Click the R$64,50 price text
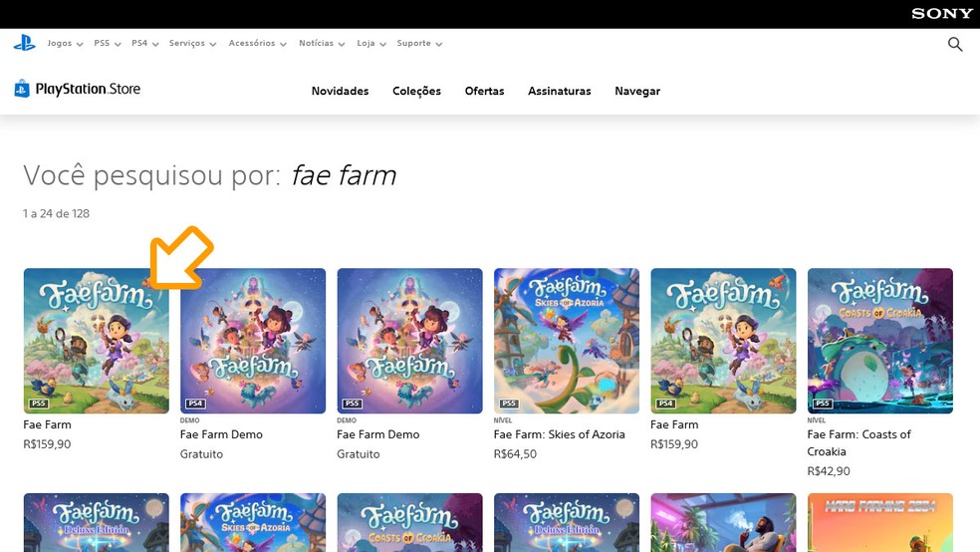The image size is (980, 552). [515, 453]
